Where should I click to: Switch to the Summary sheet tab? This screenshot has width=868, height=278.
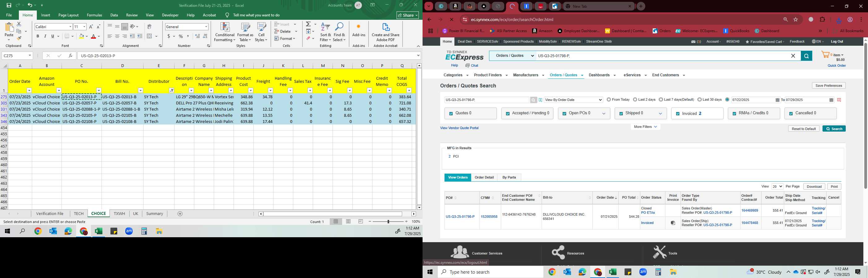[x=155, y=214]
